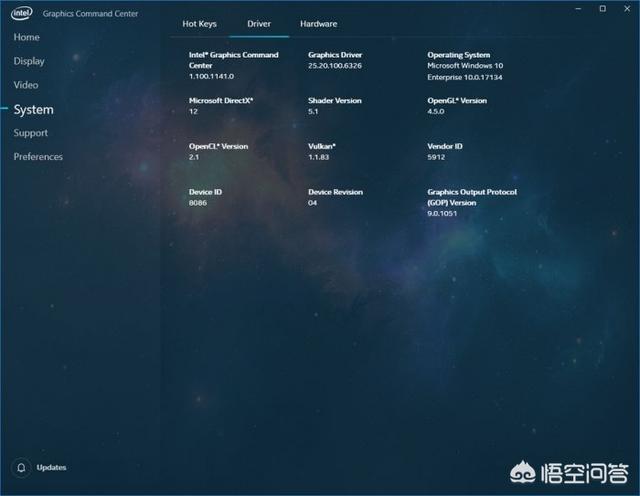Click the Operating System heading

coord(459,55)
